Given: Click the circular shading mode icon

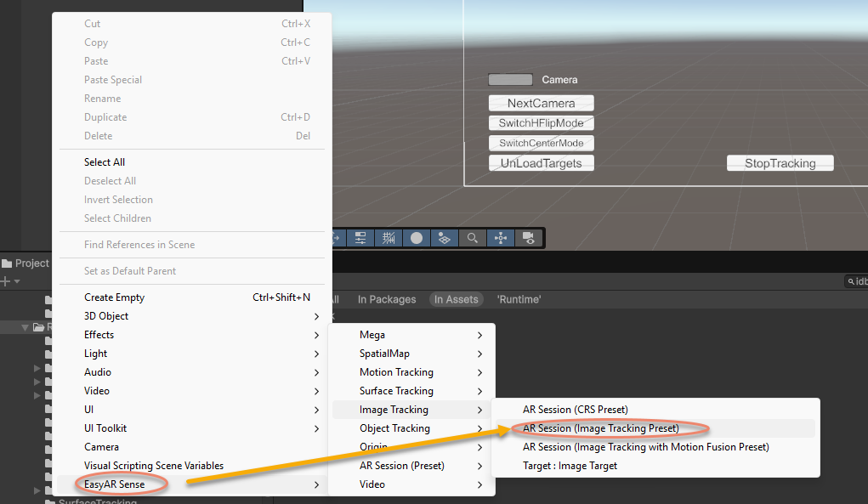Looking at the screenshot, I should tap(417, 238).
